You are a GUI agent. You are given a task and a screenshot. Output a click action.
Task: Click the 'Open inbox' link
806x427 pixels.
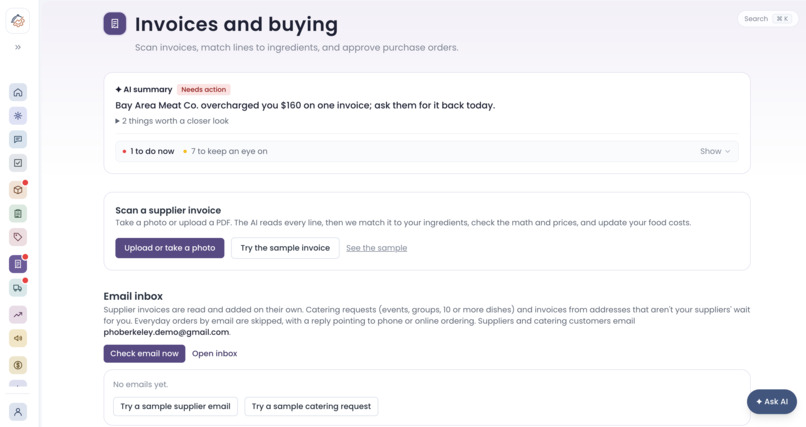point(214,354)
